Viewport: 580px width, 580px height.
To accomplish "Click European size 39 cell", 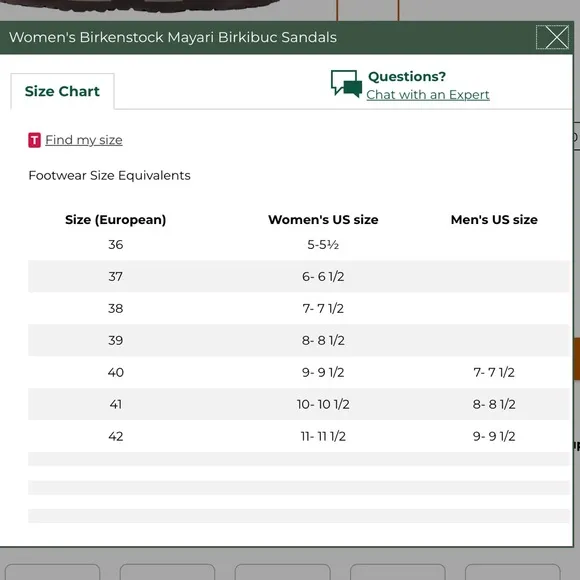I will point(115,340).
